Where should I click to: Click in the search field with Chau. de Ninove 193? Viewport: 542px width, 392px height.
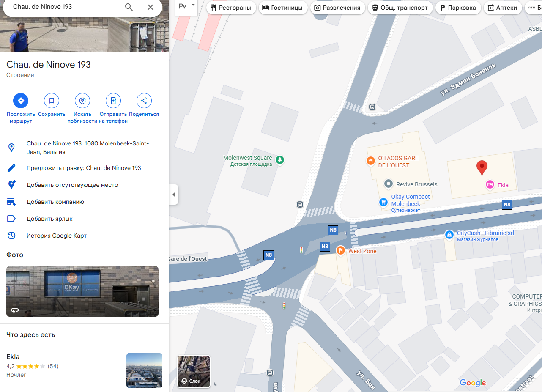[63, 7]
